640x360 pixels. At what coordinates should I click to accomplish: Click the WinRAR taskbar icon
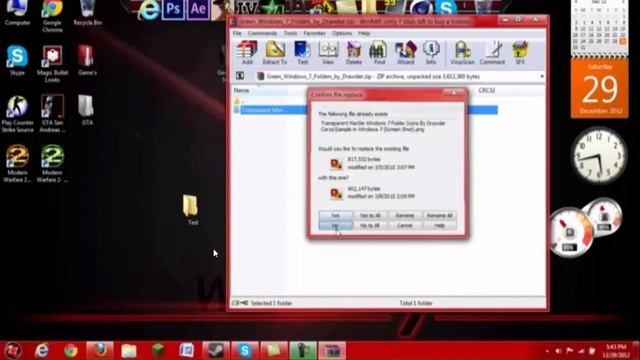click(332, 351)
